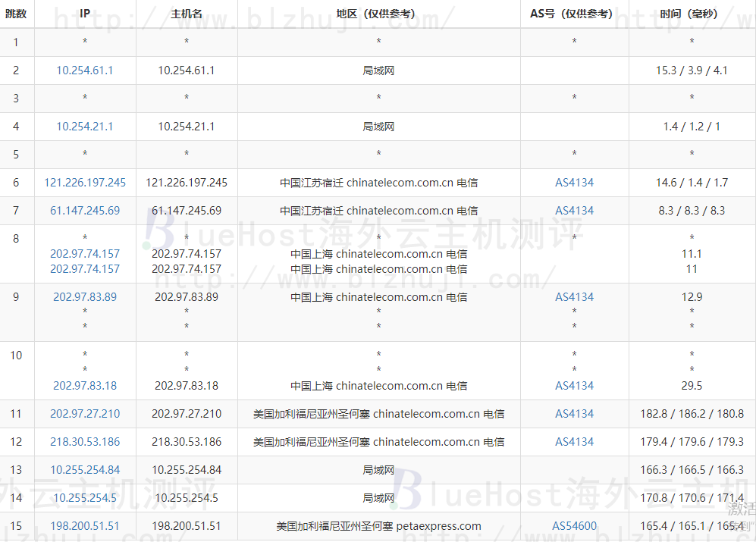Select the 时间 (毫秒) column header
Viewport: 756px width, 542px height.
pos(692,14)
